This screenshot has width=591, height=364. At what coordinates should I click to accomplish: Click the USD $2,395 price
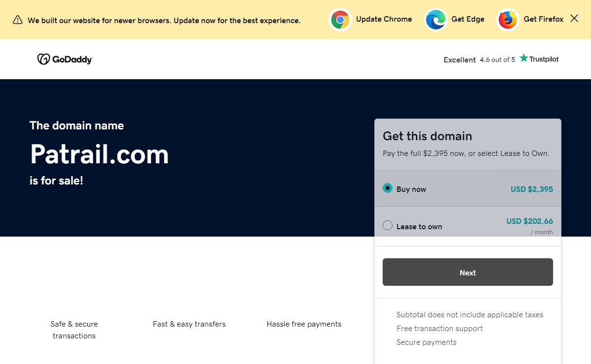(532, 189)
